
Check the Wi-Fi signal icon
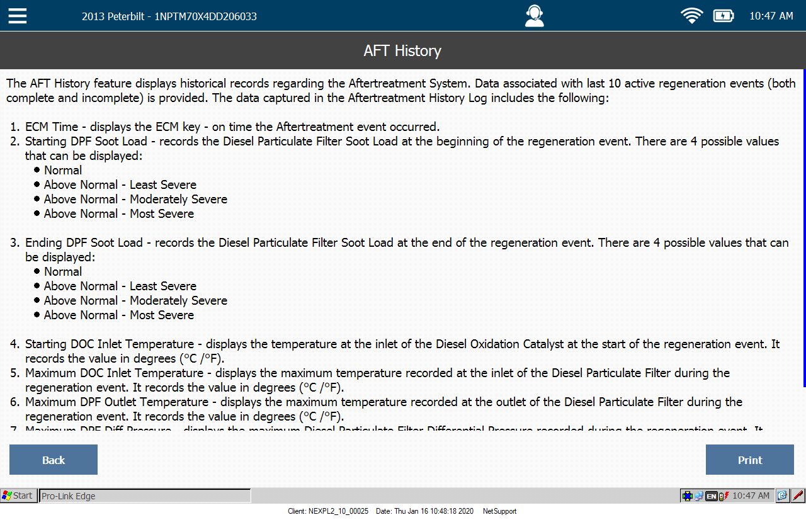691,16
